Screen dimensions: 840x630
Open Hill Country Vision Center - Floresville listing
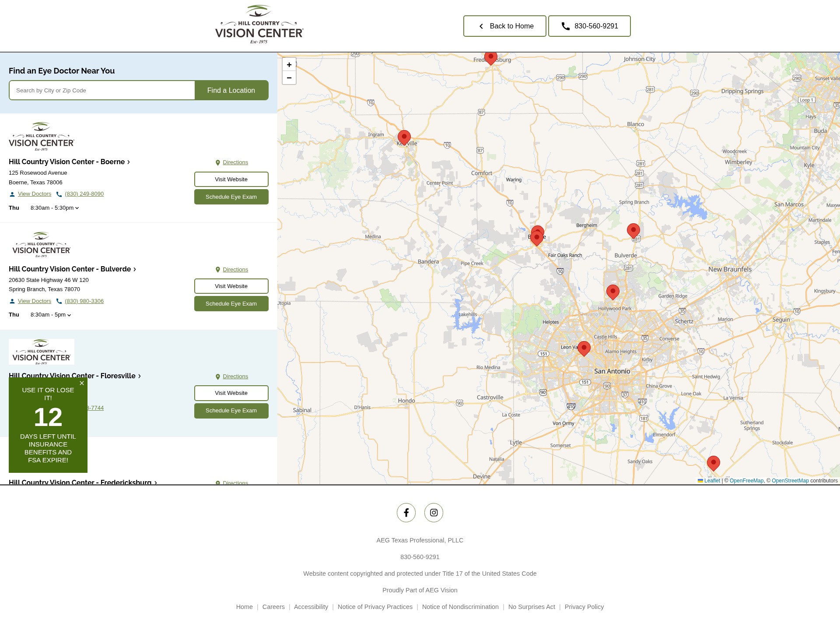click(x=75, y=376)
